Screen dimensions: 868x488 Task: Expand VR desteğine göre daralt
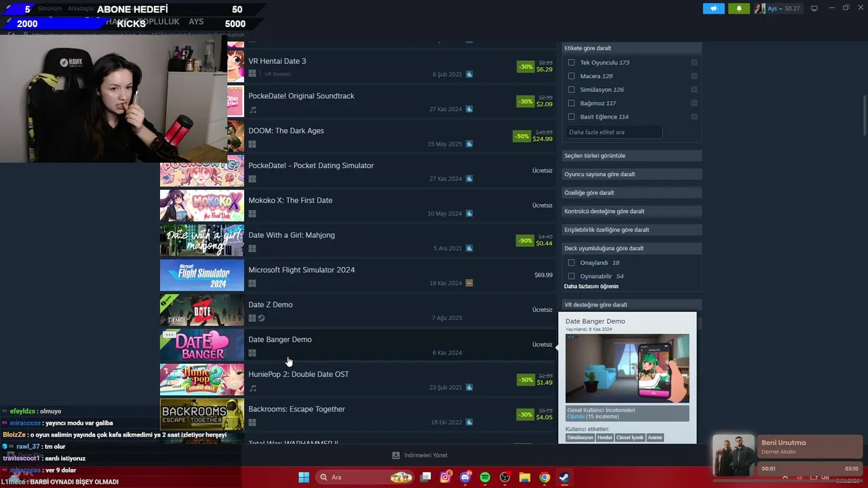(631, 305)
